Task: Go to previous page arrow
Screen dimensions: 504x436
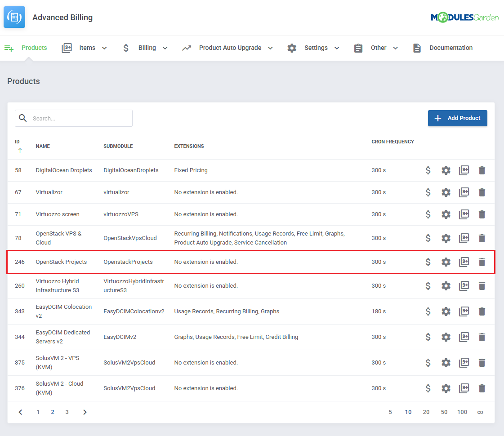Action: coord(20,412)
